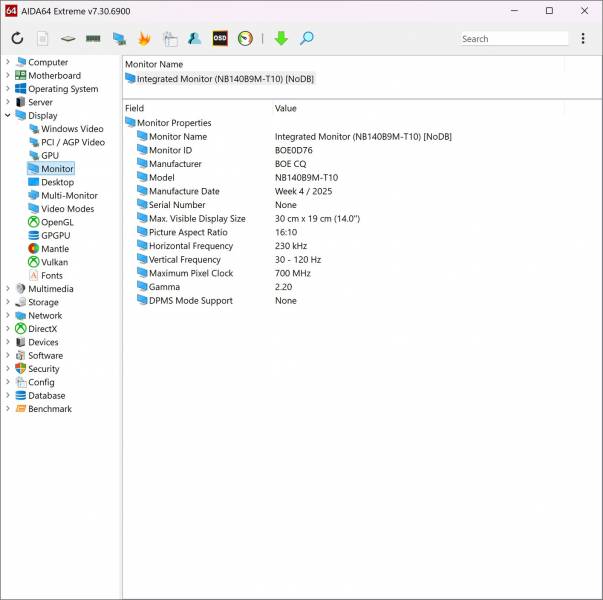Open the GPU tree item

[x=44, y=155]
